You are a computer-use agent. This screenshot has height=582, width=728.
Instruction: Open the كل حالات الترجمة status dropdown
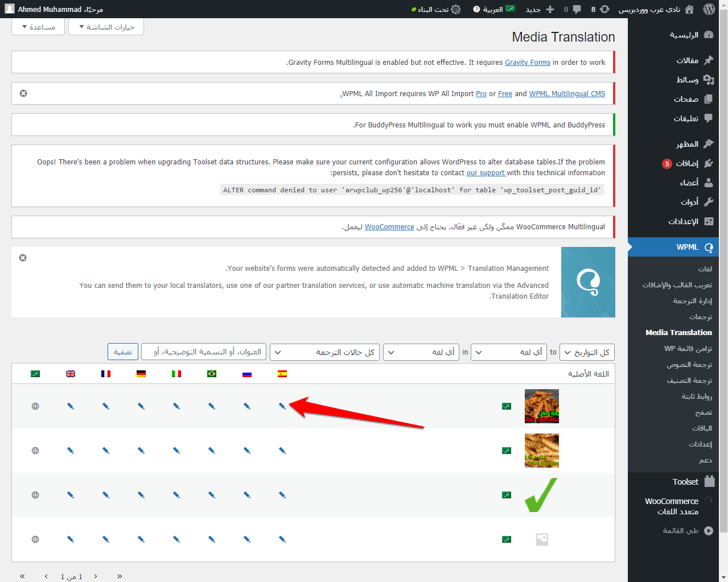click(x=324, y=352)
